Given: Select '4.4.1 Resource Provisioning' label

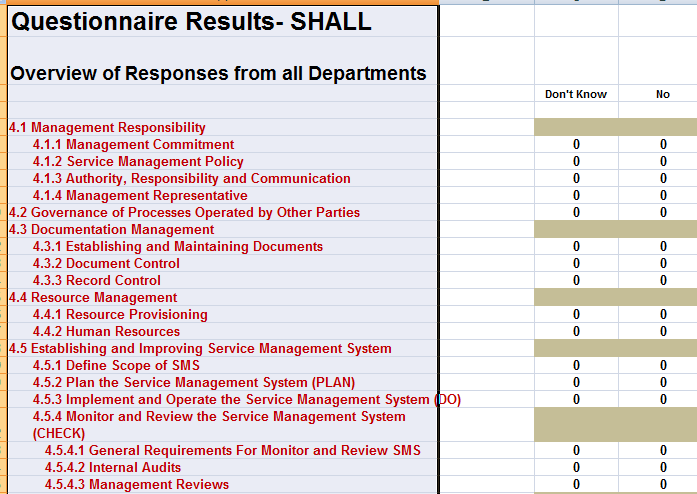Looking at the screenshot, I should [120, 314].
